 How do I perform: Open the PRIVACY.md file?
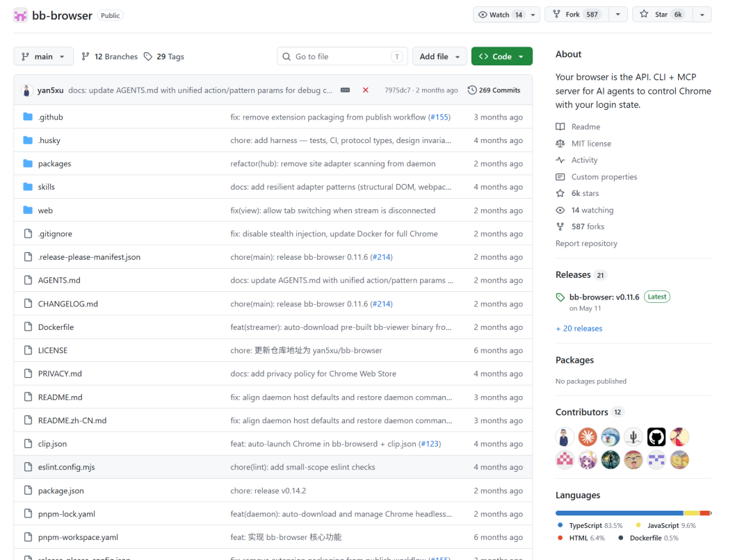coord(60,373)
